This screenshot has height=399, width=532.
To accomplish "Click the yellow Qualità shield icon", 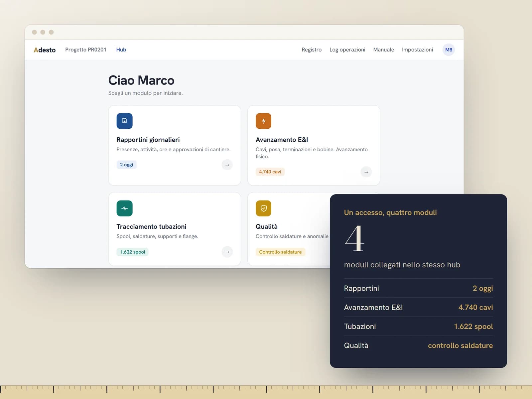I will coord(263,208).
